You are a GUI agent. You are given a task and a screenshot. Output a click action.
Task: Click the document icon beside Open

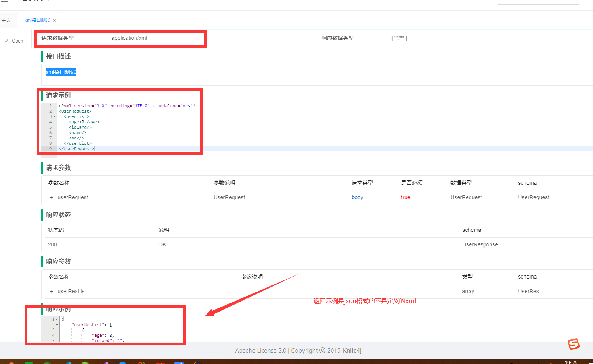7,40
